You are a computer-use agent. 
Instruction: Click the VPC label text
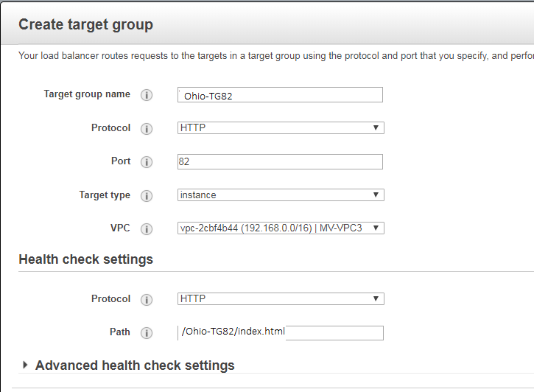[120, 228]
